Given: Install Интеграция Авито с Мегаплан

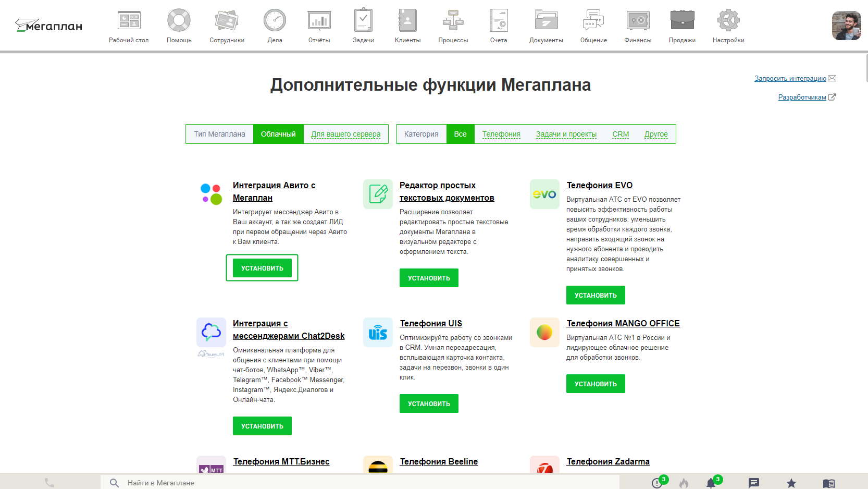Looking at the screenshot, I should [x=262, y=268].
